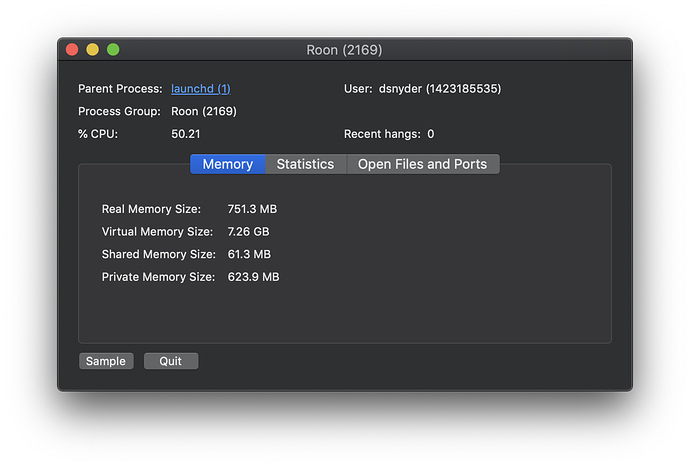Switch to the Statistics tab
This screenshot has height=467, width=690.
305,164
